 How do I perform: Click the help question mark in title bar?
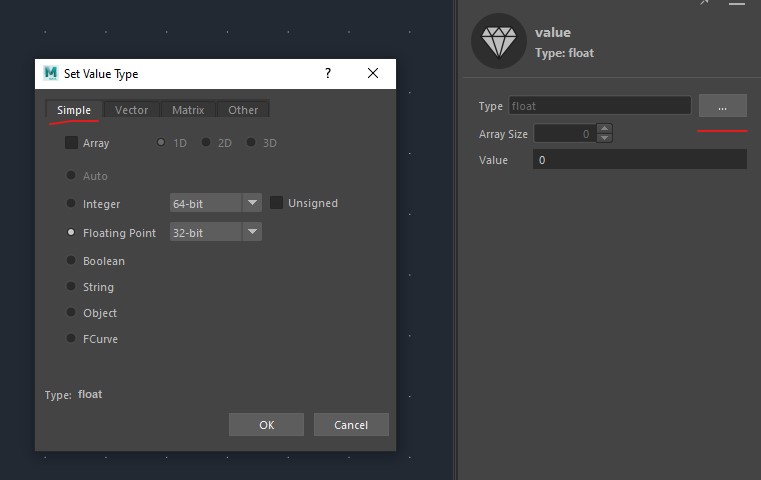pyautogui.click(x=328, y=74)
